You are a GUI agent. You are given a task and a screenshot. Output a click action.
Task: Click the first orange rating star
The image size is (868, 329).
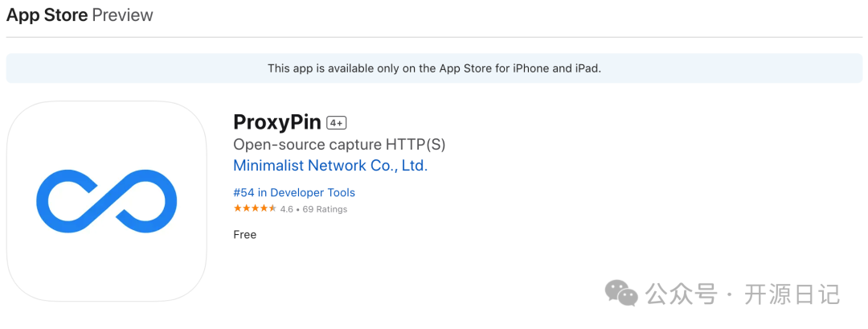238,209
